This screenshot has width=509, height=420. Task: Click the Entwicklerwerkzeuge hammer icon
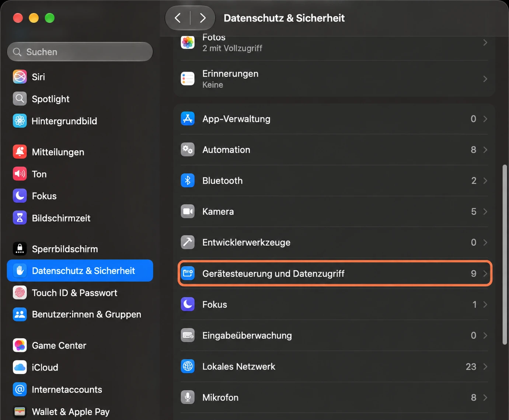coord(188,242)
